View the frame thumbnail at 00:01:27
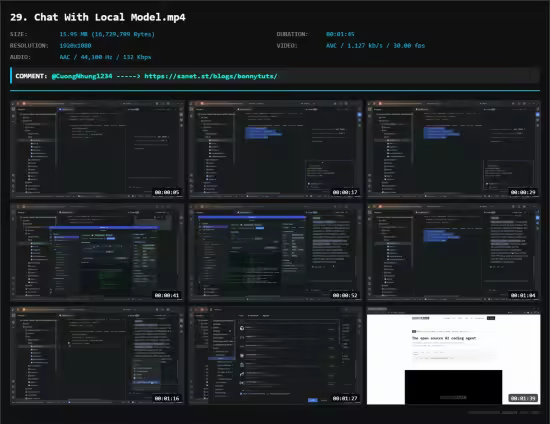This screenshot has width=550, height=424. pyautogui.click(x=275, y=355)
